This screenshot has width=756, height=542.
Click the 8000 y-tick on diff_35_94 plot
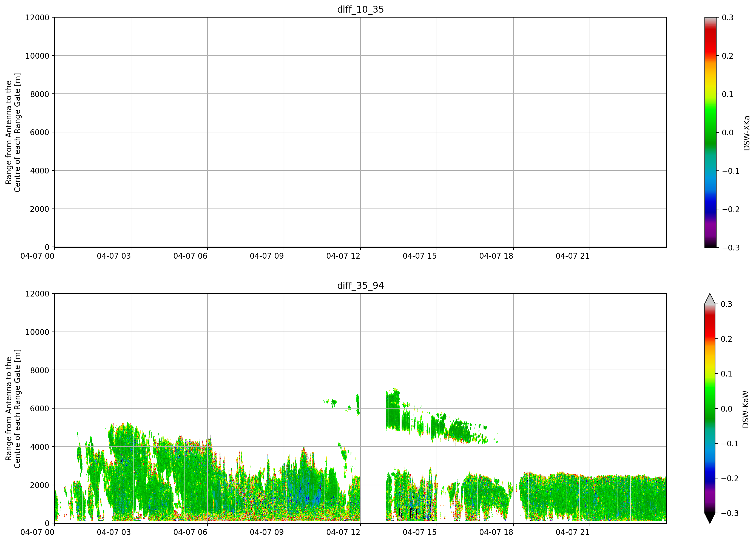pos(40,370)
